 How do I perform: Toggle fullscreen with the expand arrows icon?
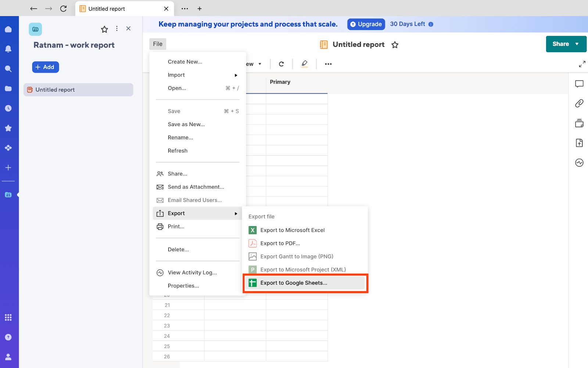pyautogui.click(x=582, y=64)
